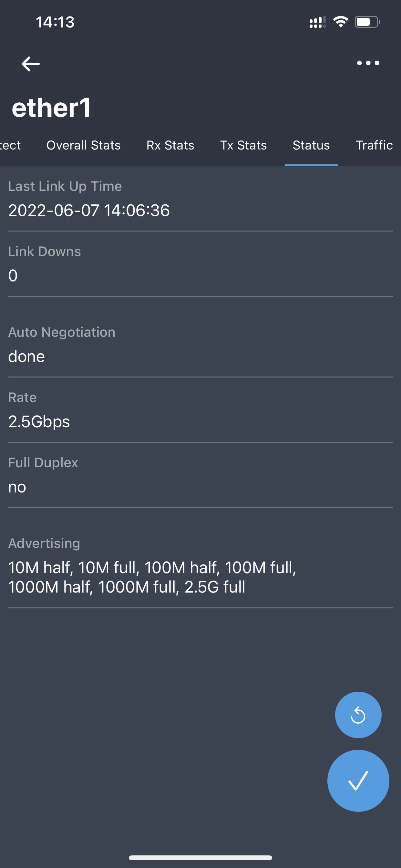Screen dimensions: 401x868
Task: Open the Rx Stats tab
Action: tap(170, 145)
